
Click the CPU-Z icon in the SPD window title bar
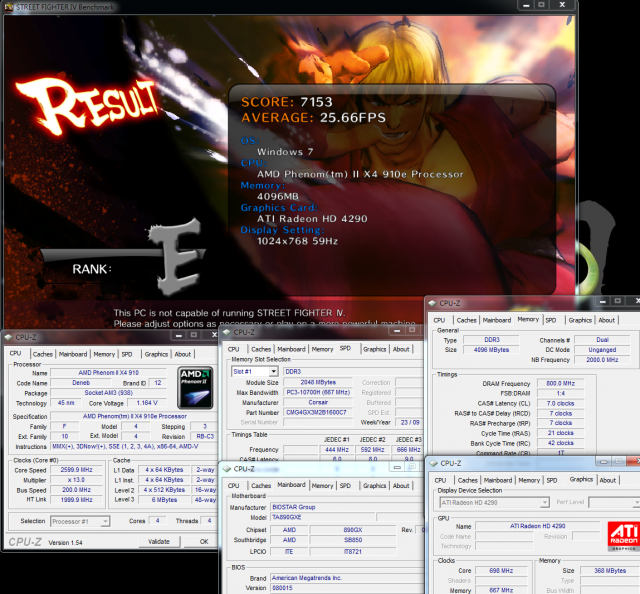click(227, 332)
